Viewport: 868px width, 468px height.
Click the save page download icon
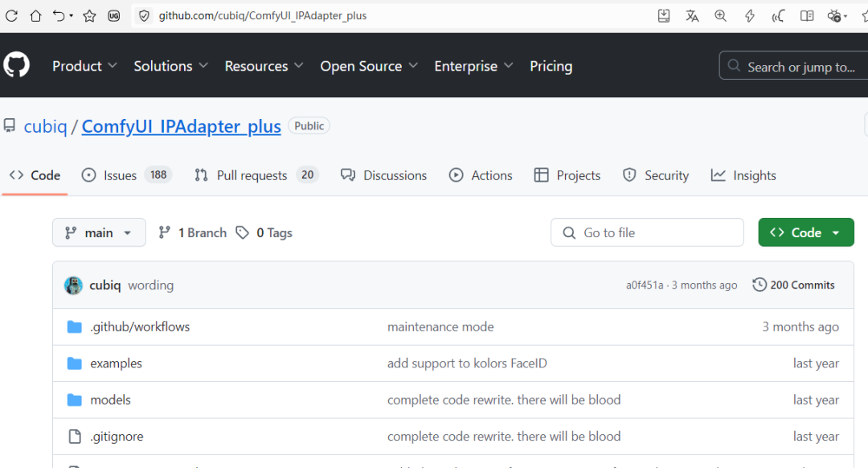click(664, 15)
